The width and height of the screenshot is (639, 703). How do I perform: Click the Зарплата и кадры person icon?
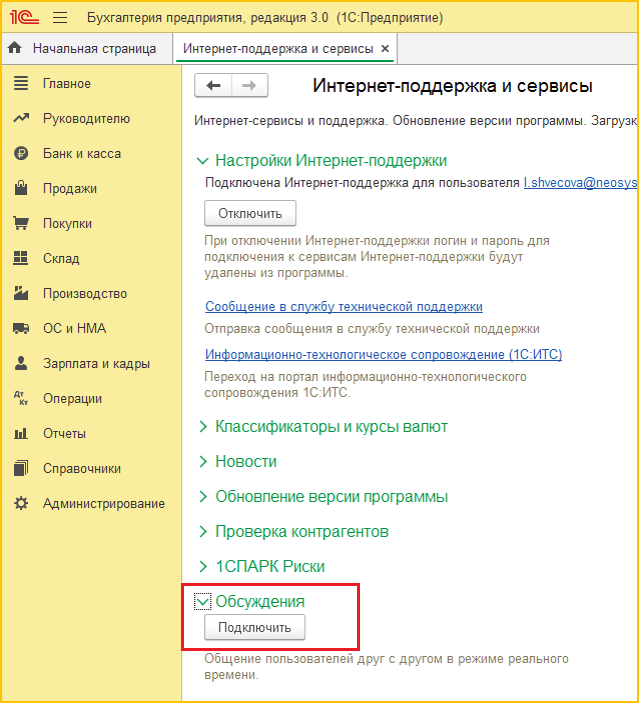tap(21, 363)
